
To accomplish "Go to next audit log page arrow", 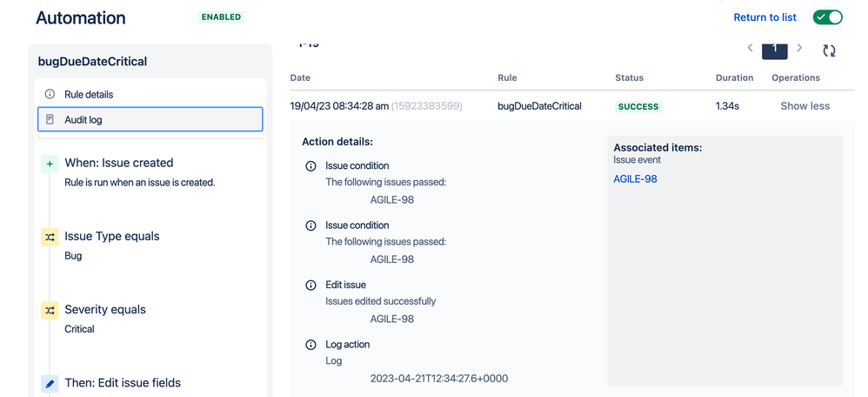I will pyautogui.click(x=799, y=48).
